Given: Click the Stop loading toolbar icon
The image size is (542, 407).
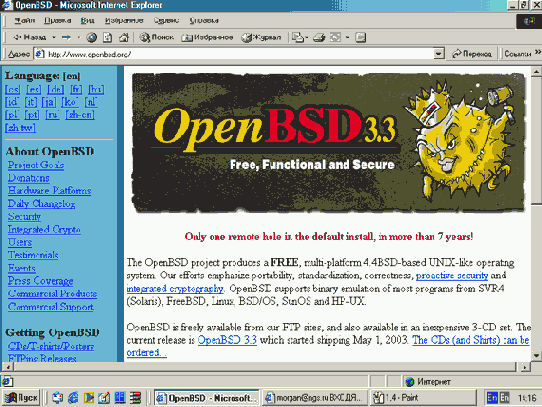Looking at the screenshot, I should (x=91, y=37).
